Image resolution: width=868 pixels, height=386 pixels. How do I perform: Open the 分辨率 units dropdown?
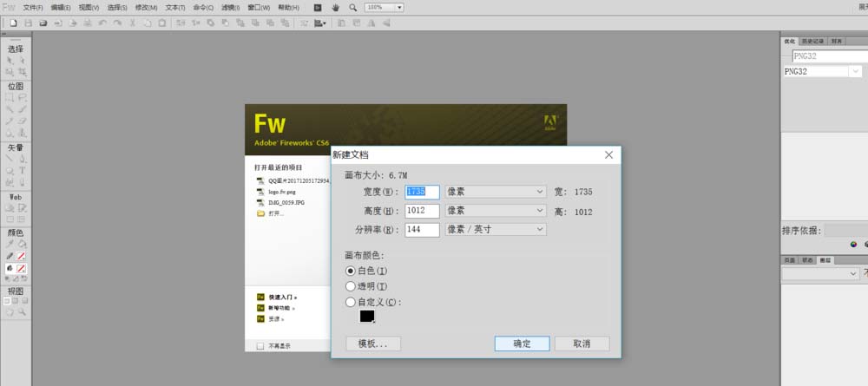coord(496,229)
